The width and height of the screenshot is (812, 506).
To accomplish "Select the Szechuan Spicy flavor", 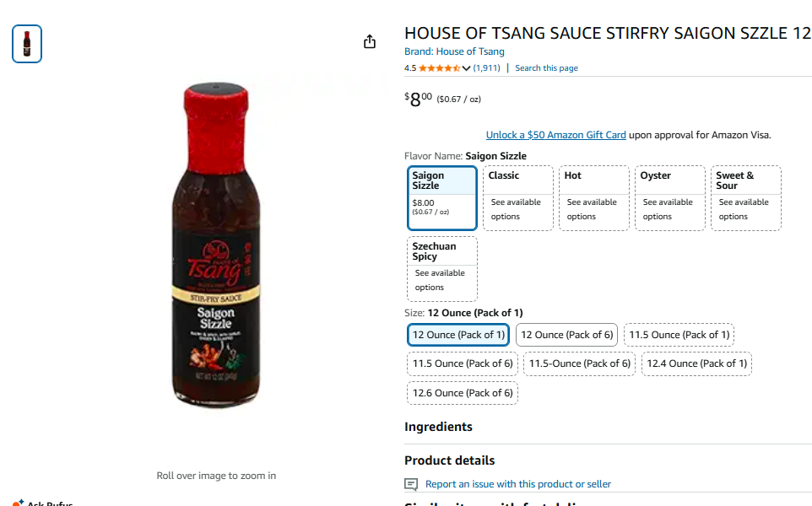I will coord(442,268).
